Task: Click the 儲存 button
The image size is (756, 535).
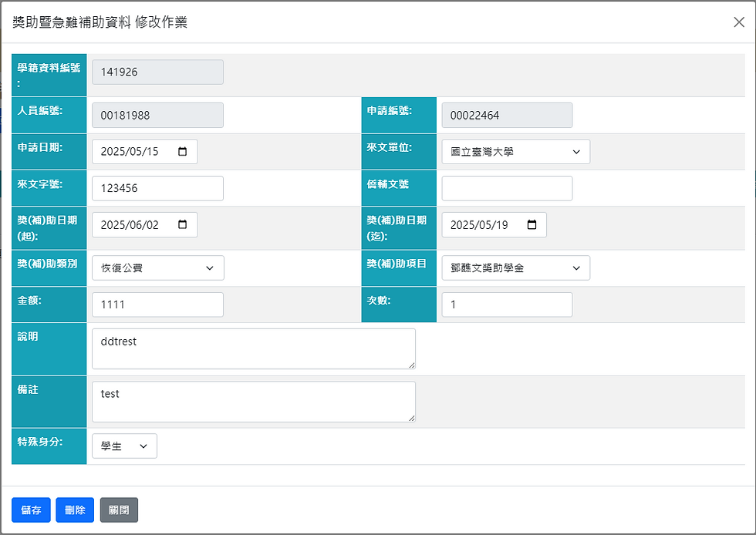Action: pyautogui.click(x=32, y=510)
